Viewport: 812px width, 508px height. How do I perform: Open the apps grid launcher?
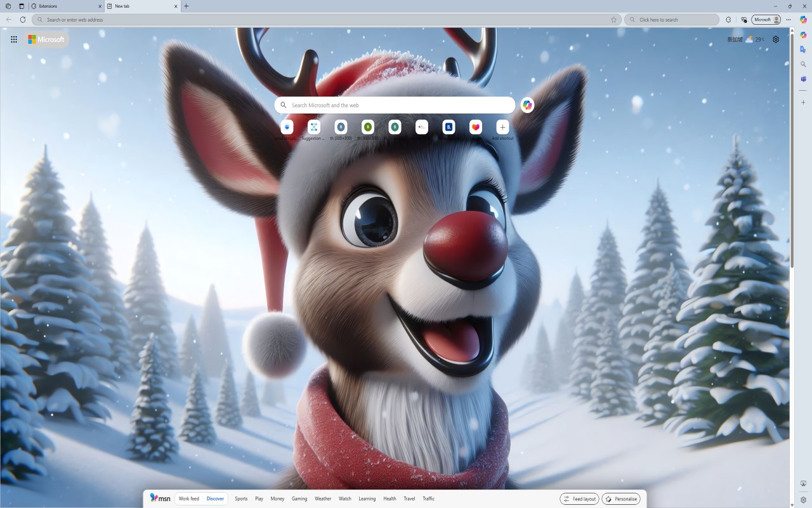14,39
